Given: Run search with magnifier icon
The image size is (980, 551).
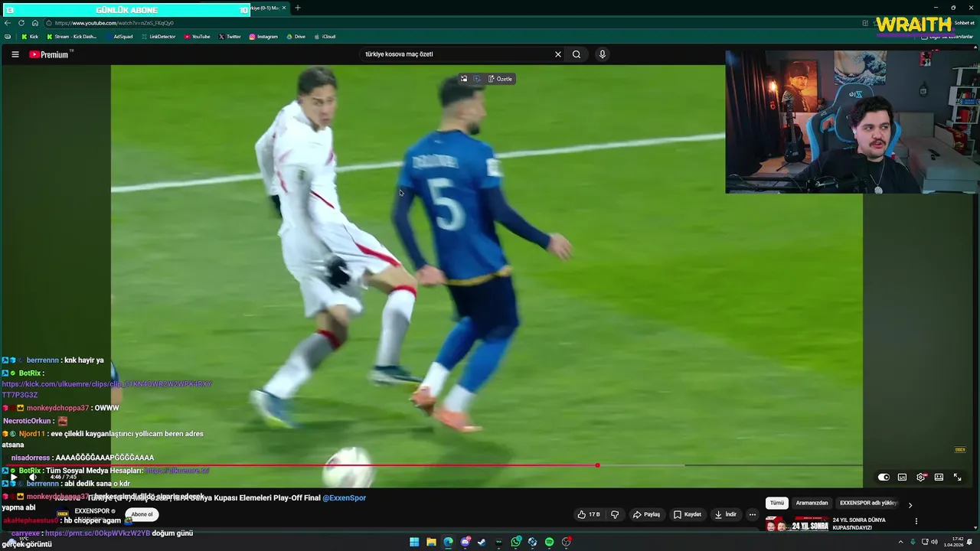Looking at the screenshot, I should coord(577,54).
